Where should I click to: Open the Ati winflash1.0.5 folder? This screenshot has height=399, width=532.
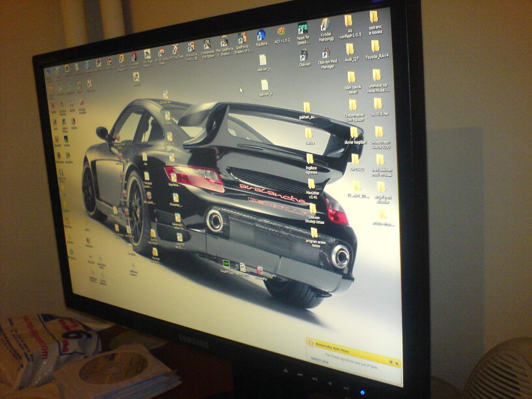pos(350,26)
